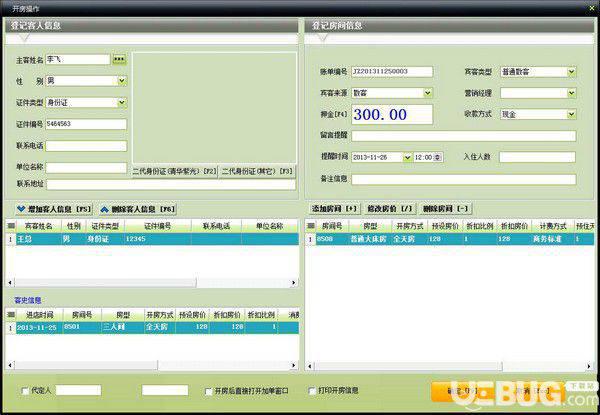Adjust the 12:00 reminder time spinner
Screen dimensions: 600x415
[x=438, y=157]
